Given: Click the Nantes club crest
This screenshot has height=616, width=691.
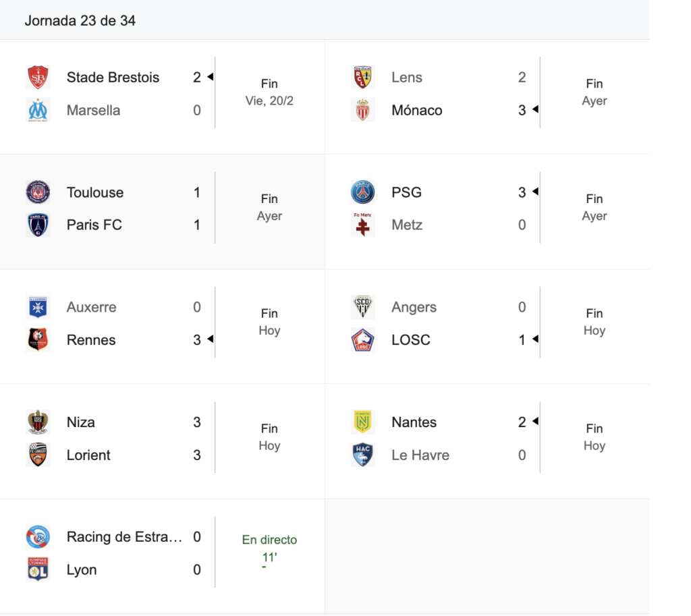Looking at the screenshot, I should pos(362,422).
